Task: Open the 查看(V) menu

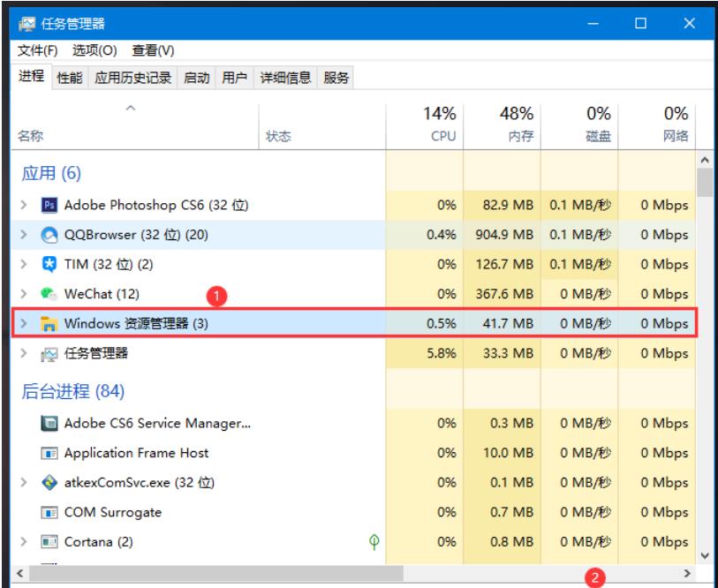Action: click(x=153, y=50)
